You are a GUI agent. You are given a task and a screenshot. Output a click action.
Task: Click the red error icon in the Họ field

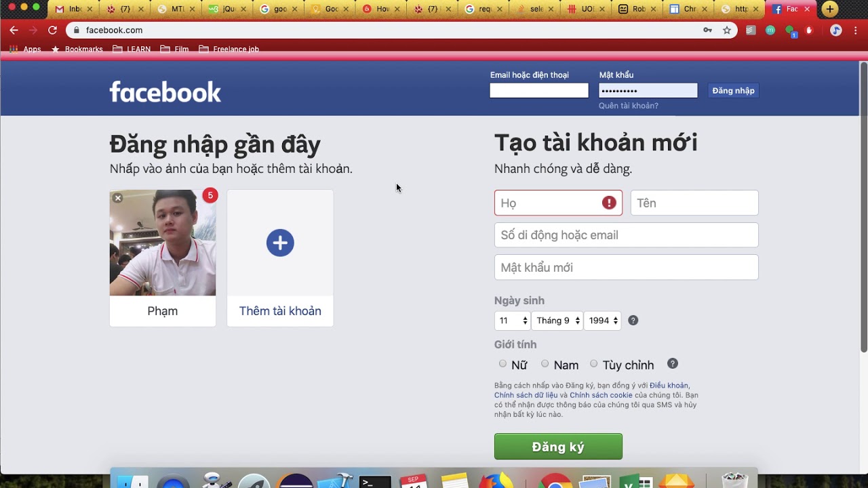click(x=609, y=203)
